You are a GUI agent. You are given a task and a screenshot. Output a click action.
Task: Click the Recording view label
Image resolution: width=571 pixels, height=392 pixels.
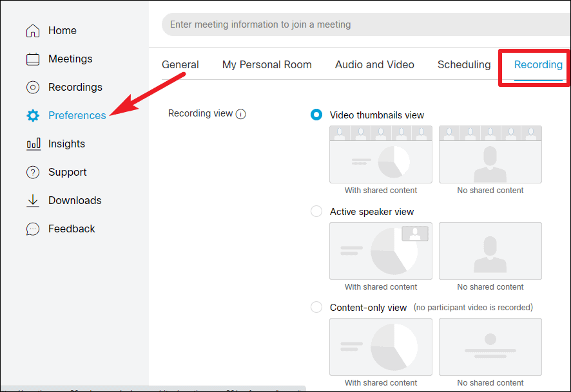tap(200, 114)
